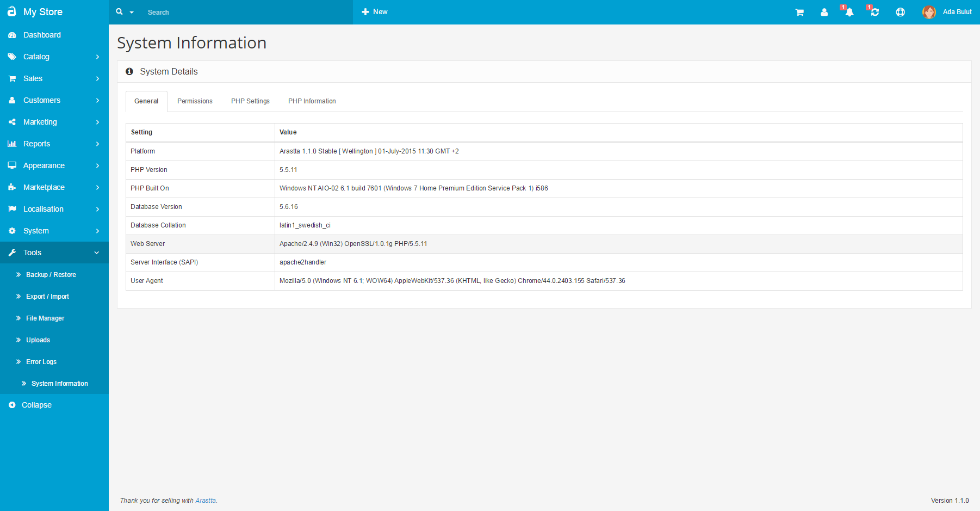Screen dimensions: 980x511
Task: Expand the Appearance menu chevron
Action: click(x=97, y=165)
